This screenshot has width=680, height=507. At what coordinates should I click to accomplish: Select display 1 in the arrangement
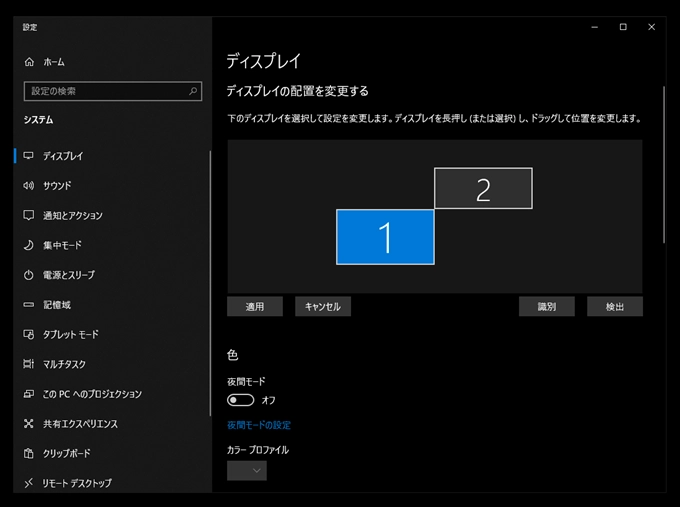[385, 237]
